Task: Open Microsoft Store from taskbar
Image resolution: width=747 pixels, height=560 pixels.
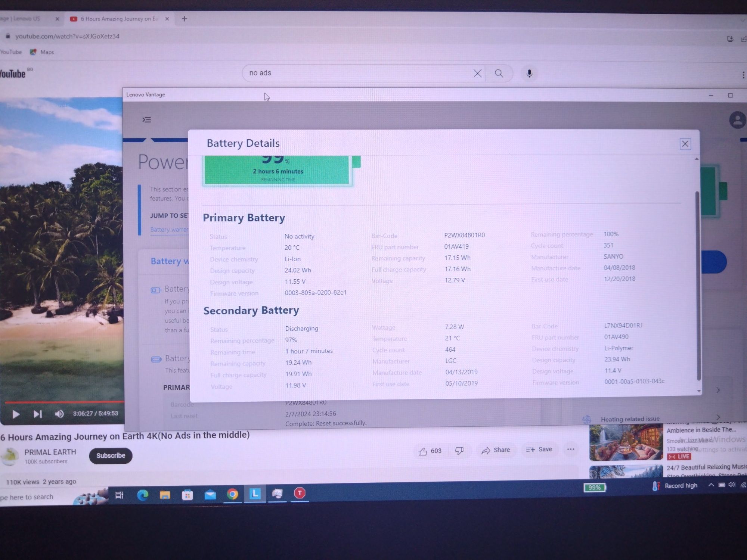Action: [187, 495]
